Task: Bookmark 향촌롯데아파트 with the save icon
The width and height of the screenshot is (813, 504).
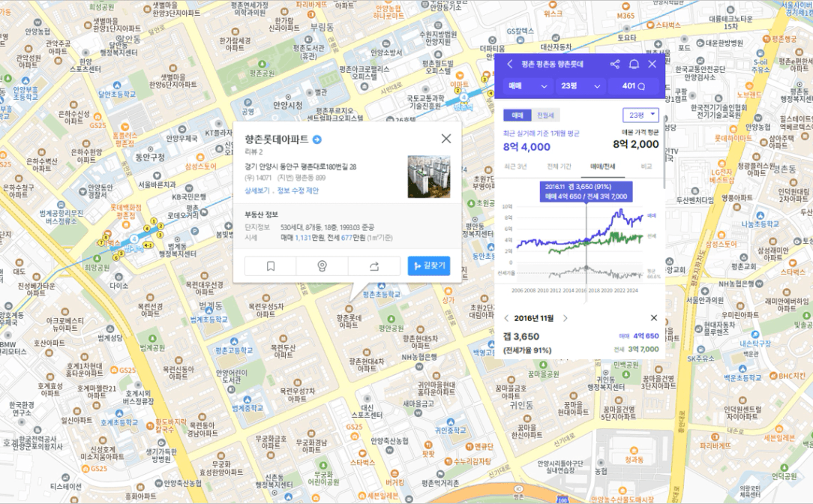Action: coord(270,266)
